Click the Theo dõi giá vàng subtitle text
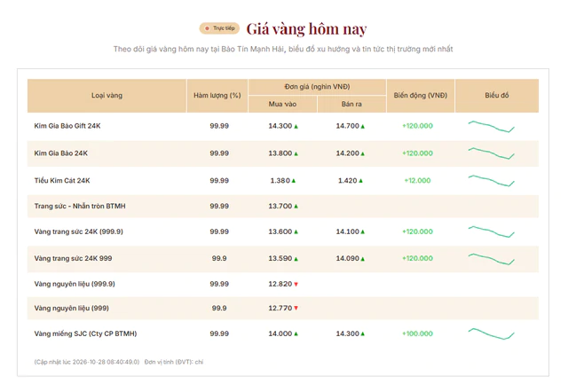Image resolution: width=568 pixels, height=392 pixels. point(283,50)
